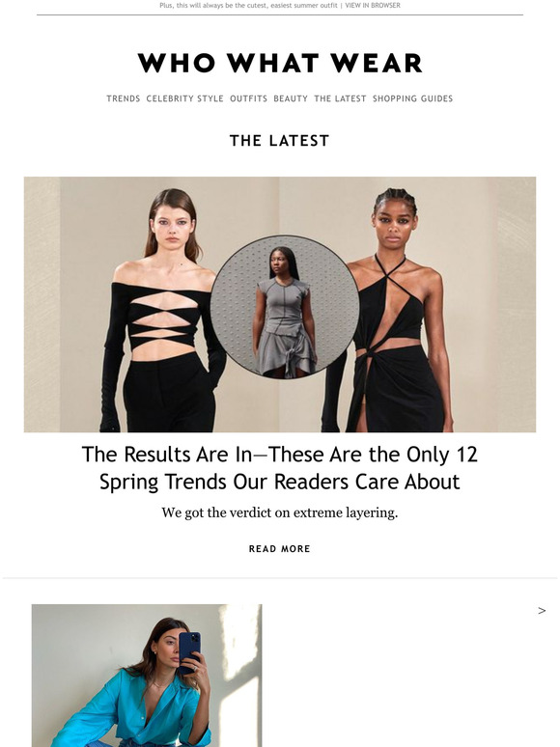Image resolution: width=560 pixels, height=747 pixels.
Task: Go to Outfits section
Action: pyautogui.click(x=248, y=98)
